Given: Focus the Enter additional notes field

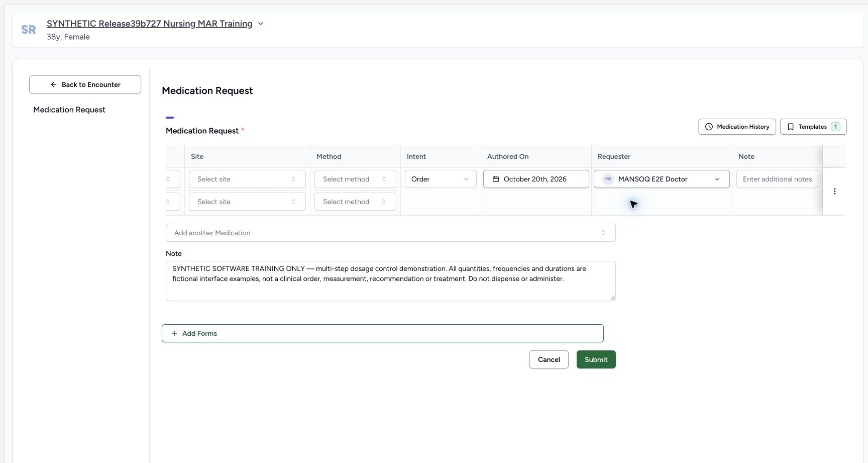Looking at the screenshot, I should (x=777, y=179).
